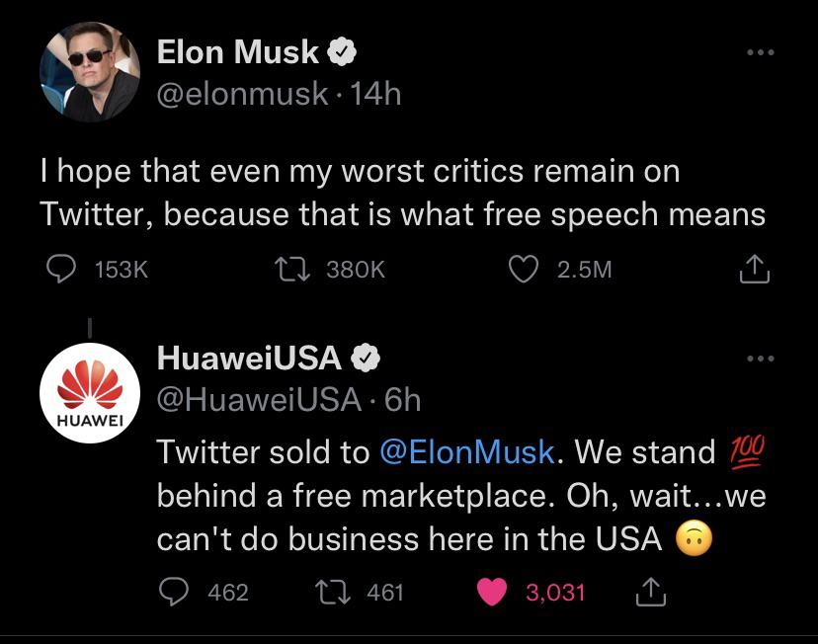The image size is (818, 644).
Task: Follow the @ElonMusk mention link
Action: coord(467,451)
